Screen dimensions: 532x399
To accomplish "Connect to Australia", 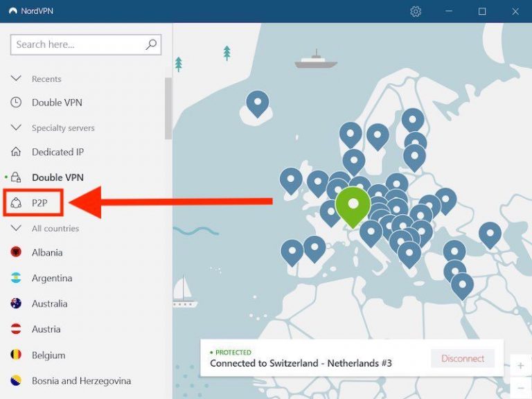I will 50,303.
